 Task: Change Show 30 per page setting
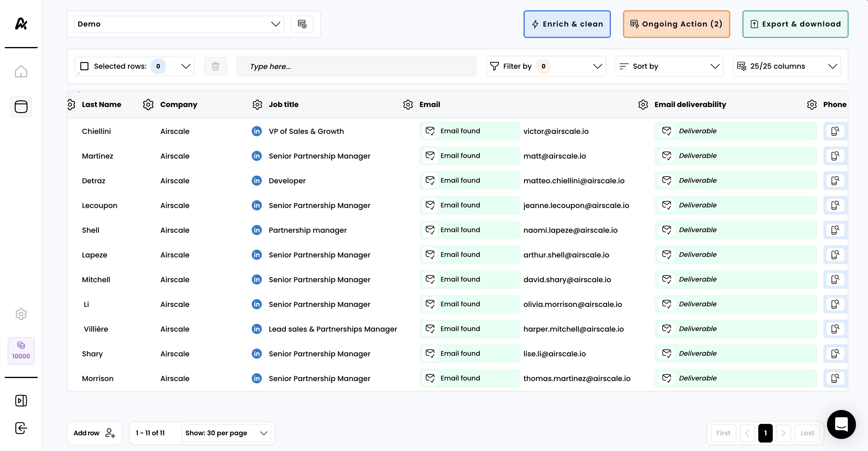click(x=226, y=433)
